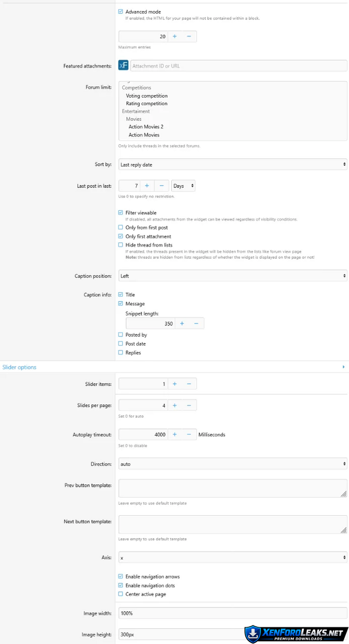This screenshot has width=349, height=644.
Task: Click the Prev button template textarea
Action: 232,488
